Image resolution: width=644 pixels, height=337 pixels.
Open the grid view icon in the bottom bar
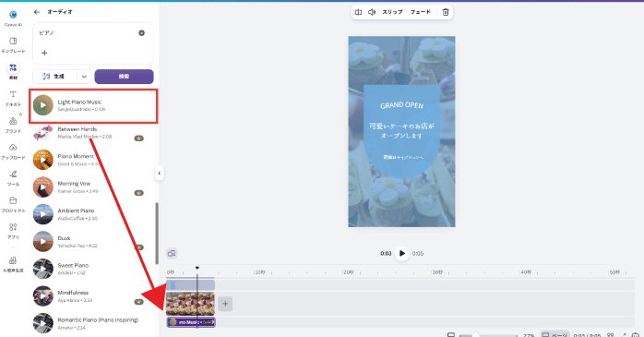[x=610, y=335]
